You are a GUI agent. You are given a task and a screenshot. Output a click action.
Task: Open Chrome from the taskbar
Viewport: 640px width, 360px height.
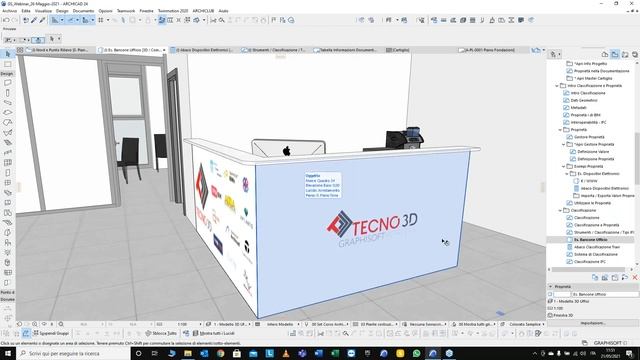pyautogui.click(x=220, y=353)
